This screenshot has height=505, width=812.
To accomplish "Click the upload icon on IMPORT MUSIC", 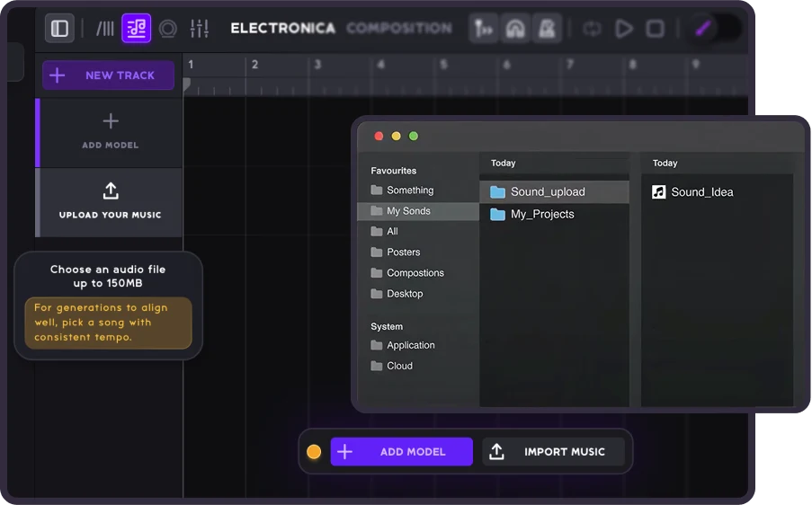I will point(496,451).
